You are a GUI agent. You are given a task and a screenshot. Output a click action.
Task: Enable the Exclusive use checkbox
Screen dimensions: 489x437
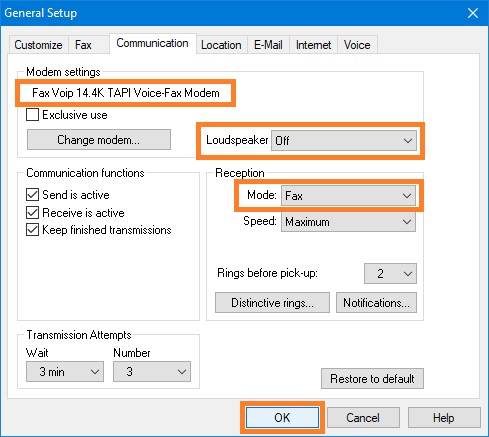tap(32, 115)
